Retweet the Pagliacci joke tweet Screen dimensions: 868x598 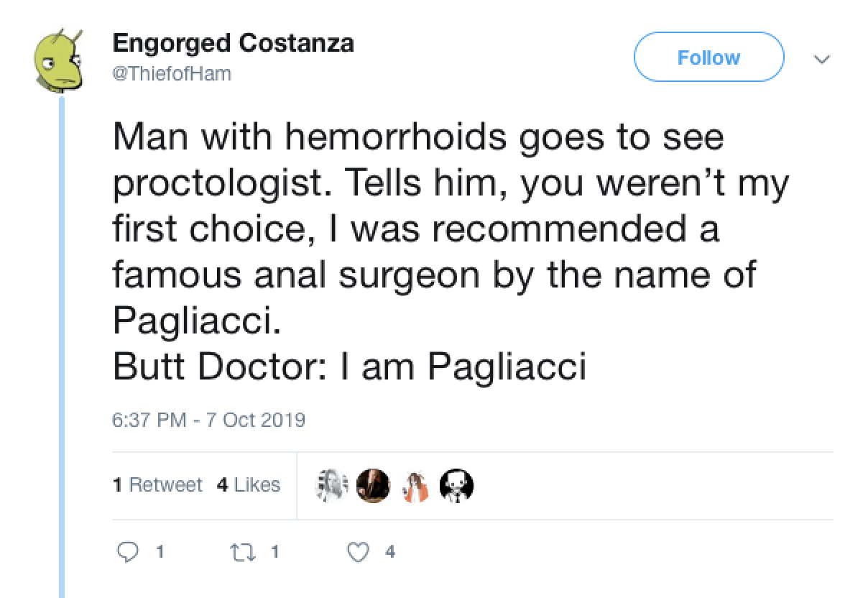tap(244, 552)
